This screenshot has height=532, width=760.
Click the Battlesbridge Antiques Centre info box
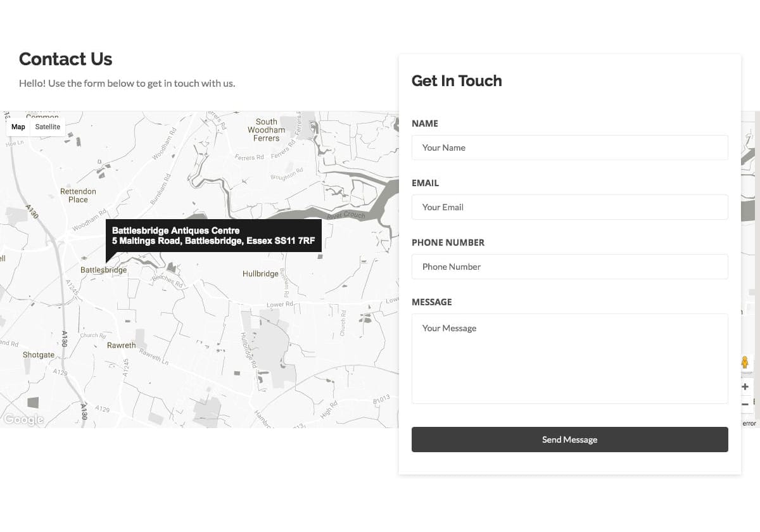pyautogui.click(x=213, y=236)
